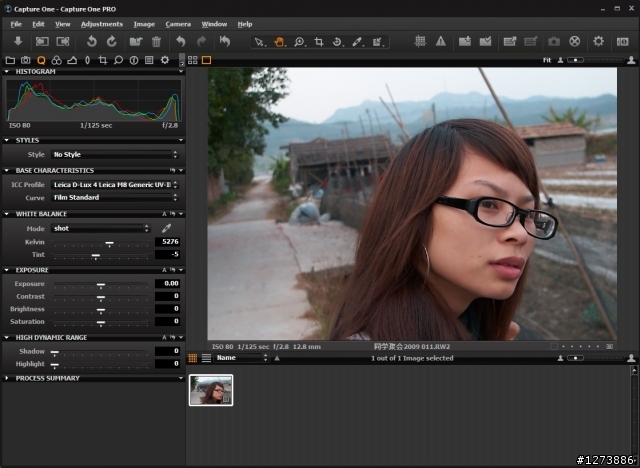Open the Crop composition tool tab
This screenshot has height=468, width=640.
coord(103,60)
